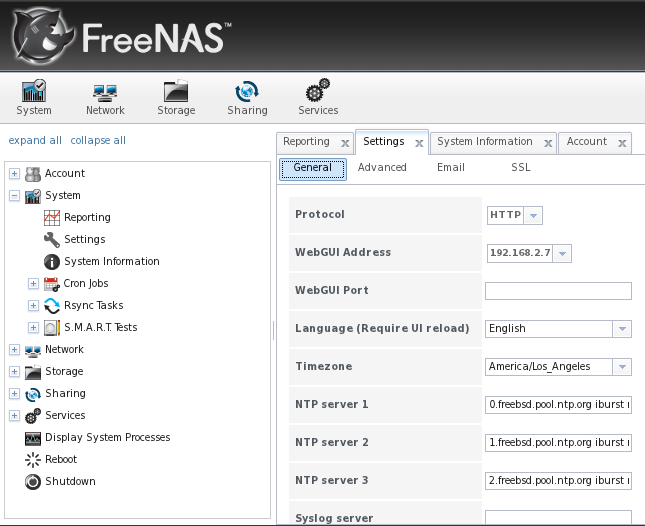Image resolution: width=645 pixels, height=526 pixels.
Task: Click the collapse all link
Action: 98,141
